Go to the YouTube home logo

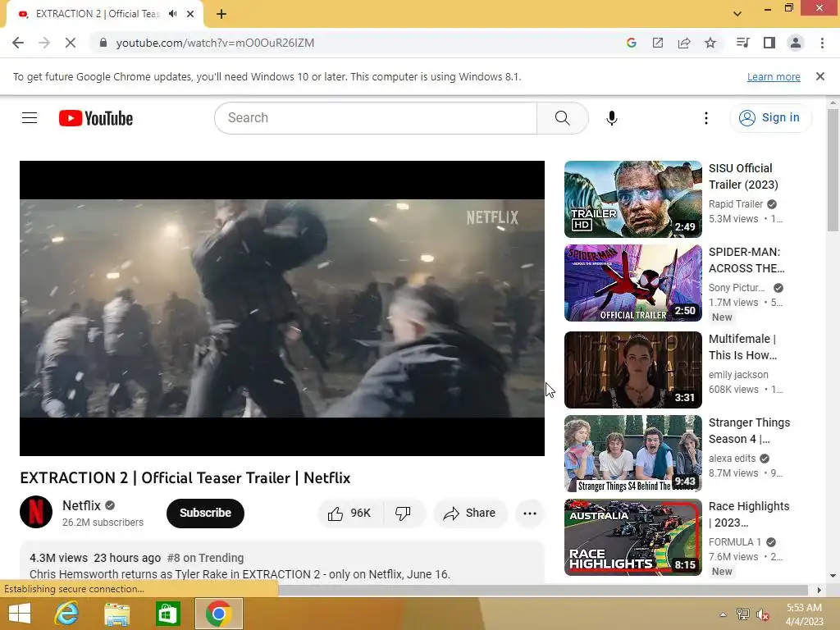pos(96,118)
